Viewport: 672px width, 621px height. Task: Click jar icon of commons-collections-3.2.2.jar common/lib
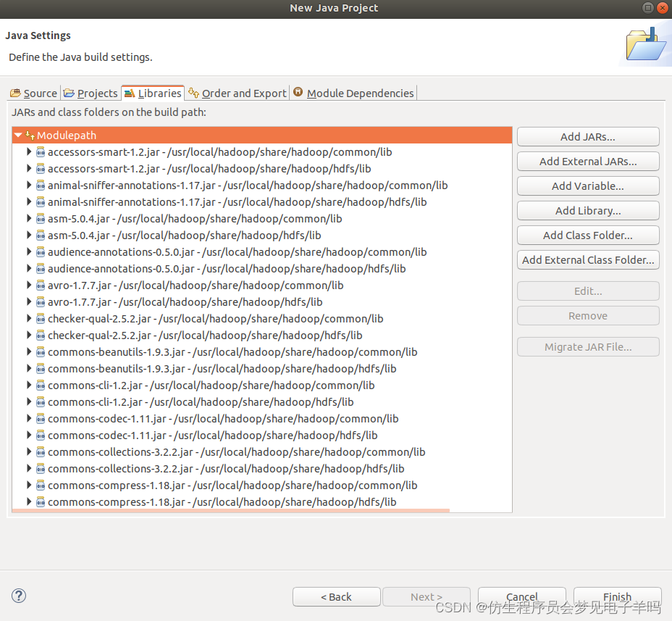coord(41,452)
